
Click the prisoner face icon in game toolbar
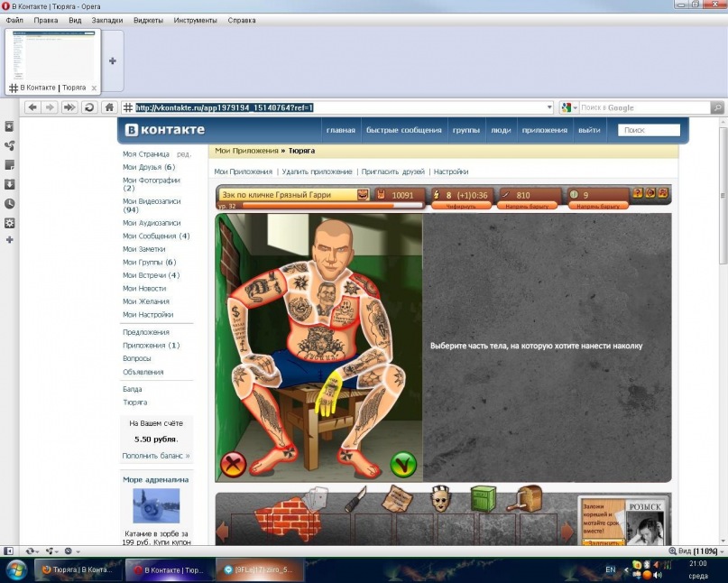pyautogui.click(x=439, y=499)
